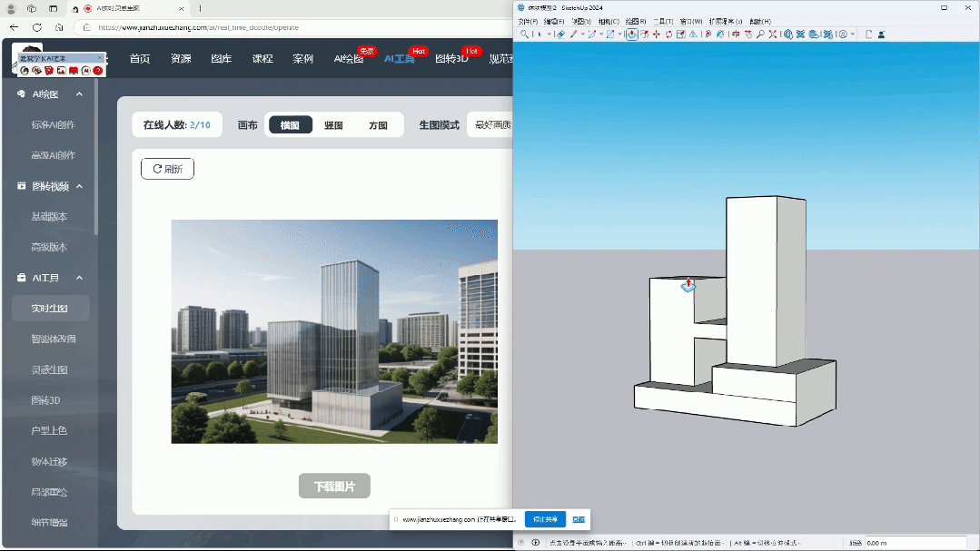The image size is (980, 551).
Task: Open the shape tool dropdown arrow
Action: coord(620,34)
